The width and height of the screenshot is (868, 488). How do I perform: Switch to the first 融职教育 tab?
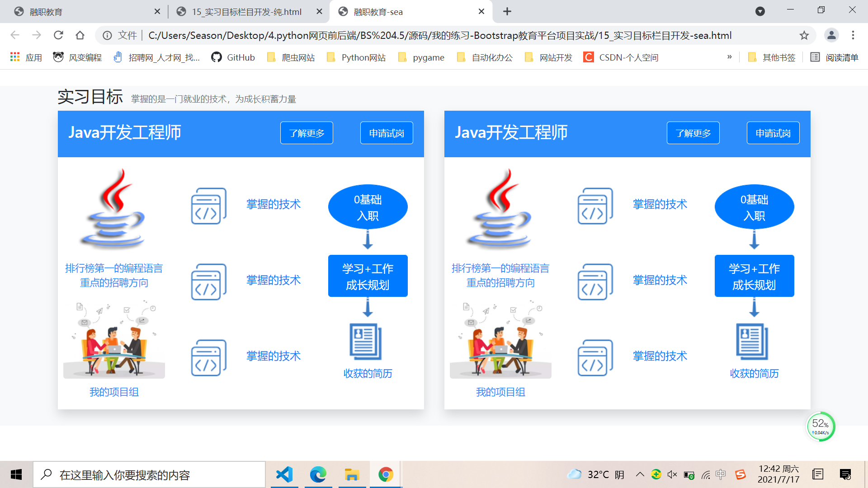point(81,12)
